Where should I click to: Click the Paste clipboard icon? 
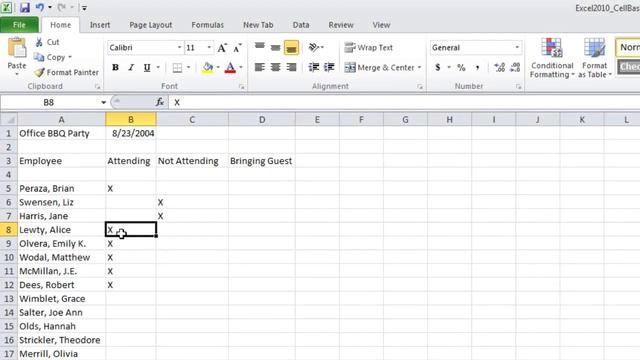click(x=17, y=48)
